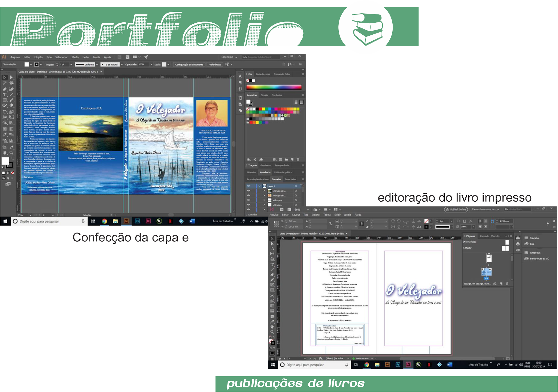Select the Direct Selection tool in InDesign
Viewport: 558px width, 392px height.
click(272, 244)
